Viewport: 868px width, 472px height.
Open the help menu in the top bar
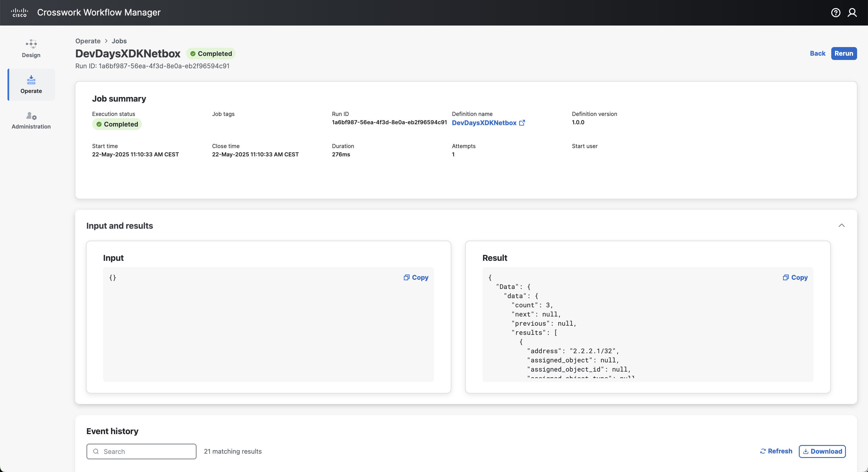836,12
